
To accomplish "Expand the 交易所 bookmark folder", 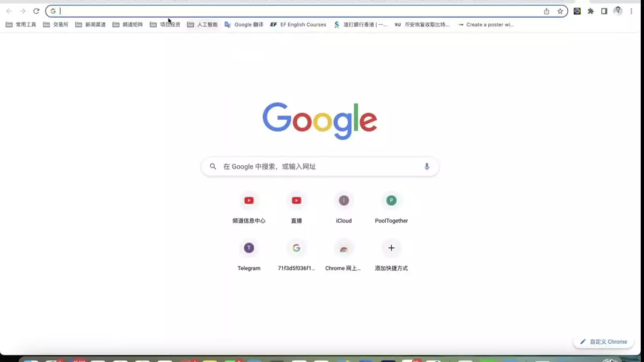I will [x=56, y=25].
